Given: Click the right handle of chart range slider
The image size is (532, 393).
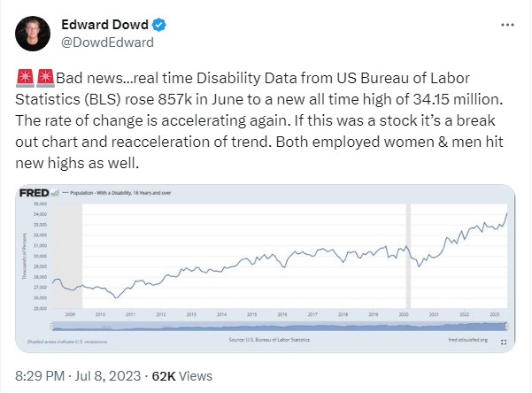Looking at the screenshot, I should (x=507, y=327).
